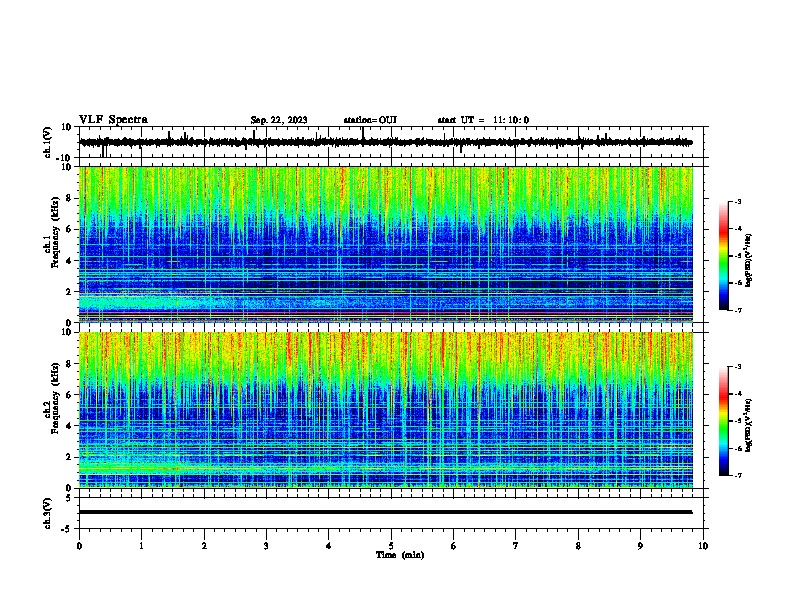The height and width of the screenshot is (612, 792).
Task: Click the ch.1 (V) waveform trace panel
Action: [x=393, y=142]
